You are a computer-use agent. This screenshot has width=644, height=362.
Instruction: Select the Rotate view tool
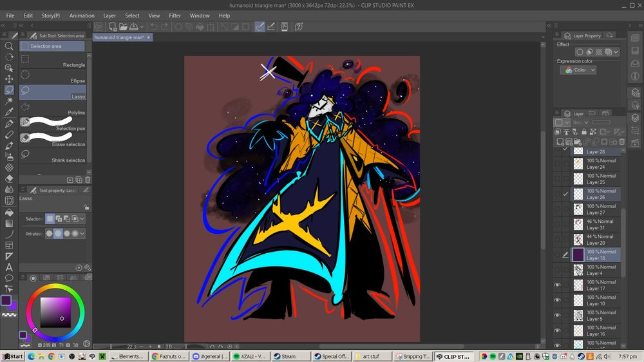point(8,57)
